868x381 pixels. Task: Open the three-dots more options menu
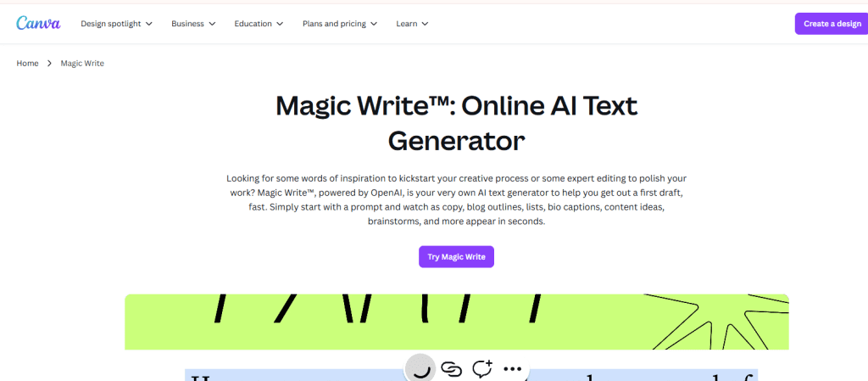513,369
